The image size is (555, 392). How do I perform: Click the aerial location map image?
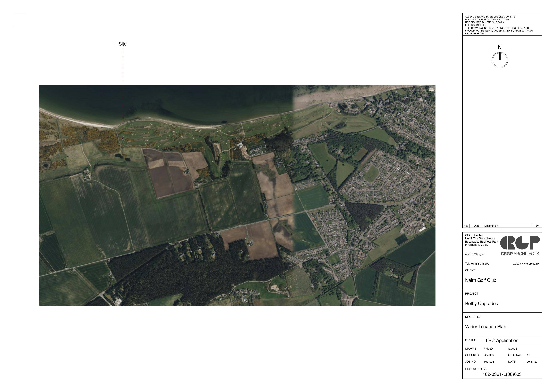[237, 195]
